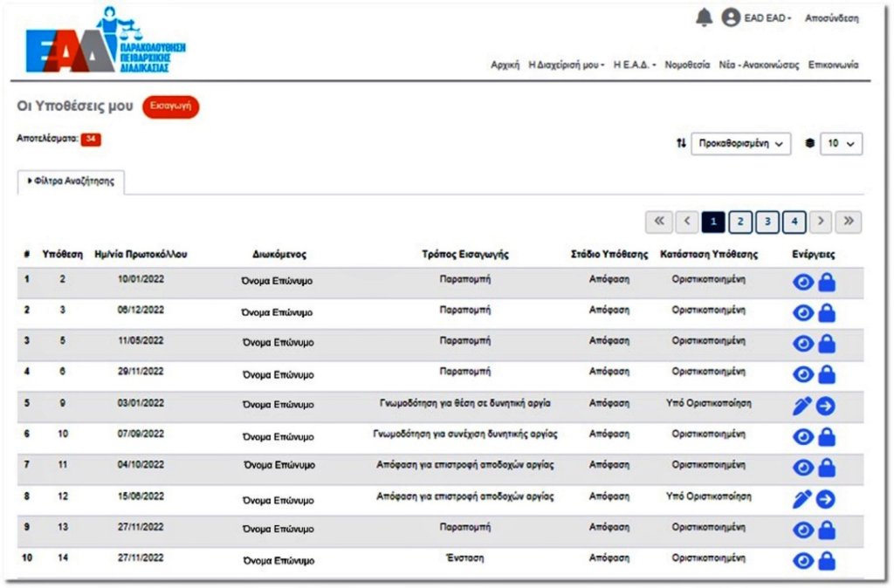This screenshot has width=894, height=588.
Task: View case 13 using the eye icon
Action: [802, 530]
